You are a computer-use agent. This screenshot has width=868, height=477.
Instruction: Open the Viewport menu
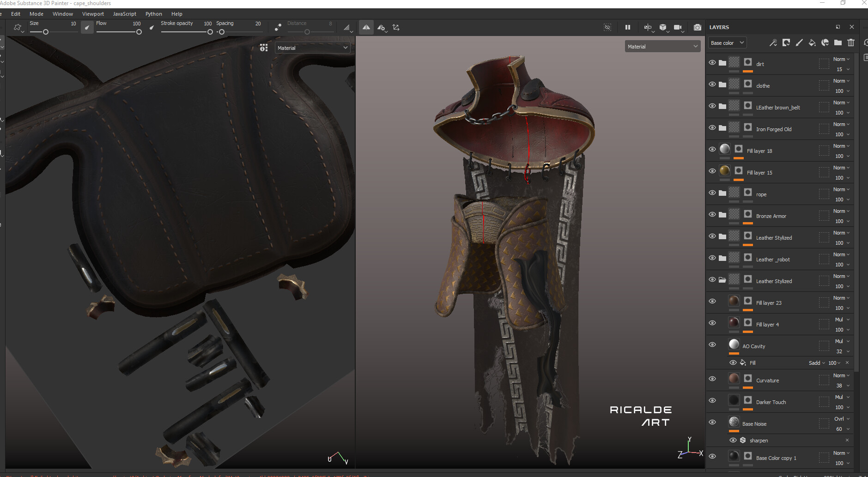point(93,14)
